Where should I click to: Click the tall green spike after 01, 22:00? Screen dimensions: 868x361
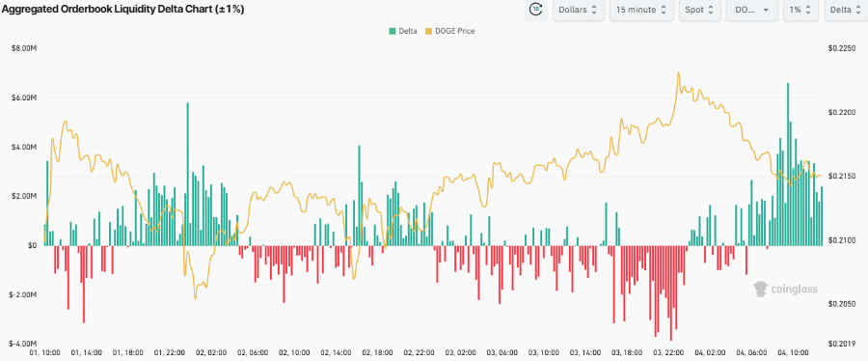tap(188, 174)
